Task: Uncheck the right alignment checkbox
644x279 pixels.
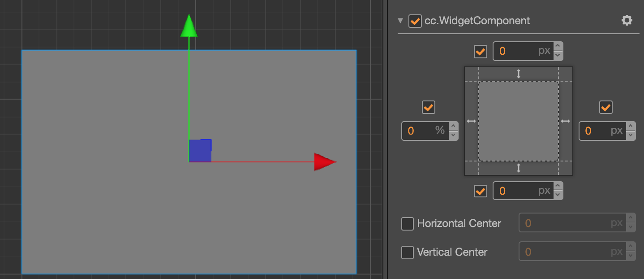Action: point(606,107)
